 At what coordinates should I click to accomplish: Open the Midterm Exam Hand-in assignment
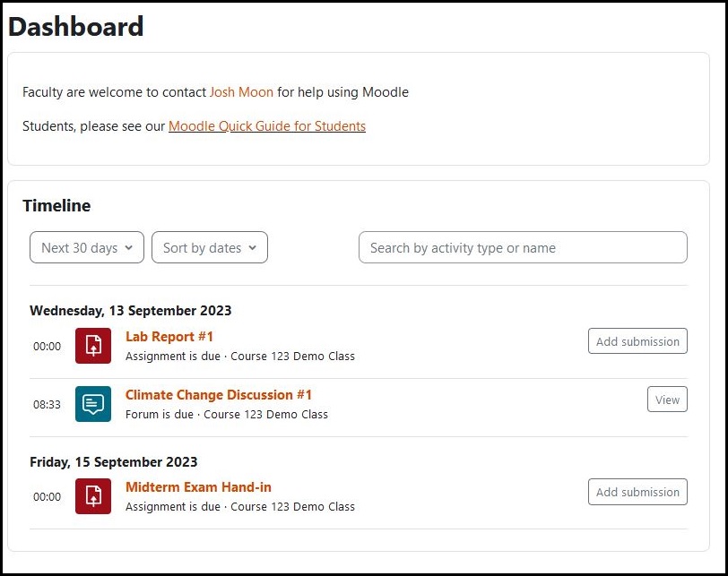(198, 487)
